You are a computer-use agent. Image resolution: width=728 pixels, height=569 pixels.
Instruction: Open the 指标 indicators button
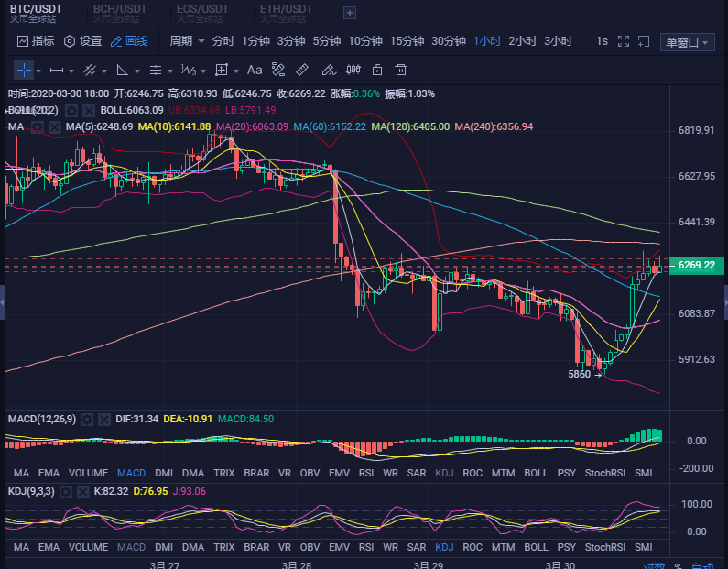click(36, 41)
